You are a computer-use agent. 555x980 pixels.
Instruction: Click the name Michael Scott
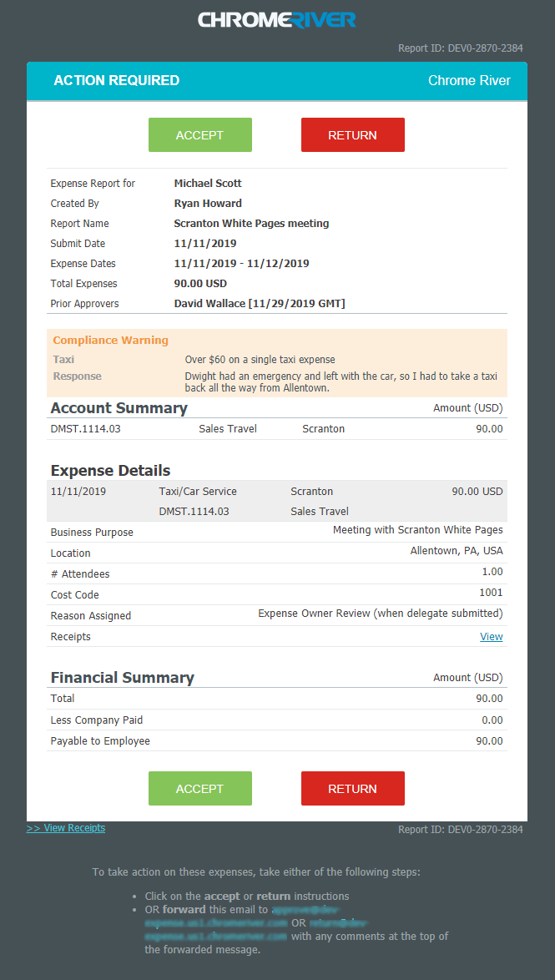207,184
